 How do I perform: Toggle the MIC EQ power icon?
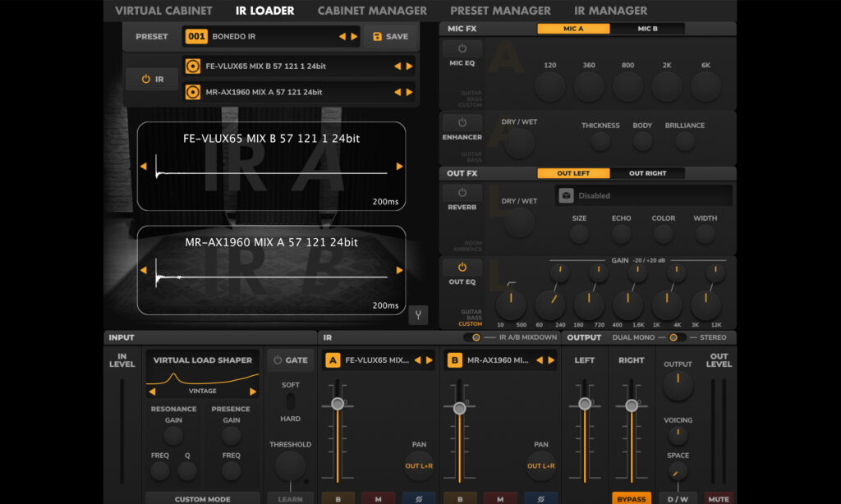pyautogui.click(x=462, y=49)
